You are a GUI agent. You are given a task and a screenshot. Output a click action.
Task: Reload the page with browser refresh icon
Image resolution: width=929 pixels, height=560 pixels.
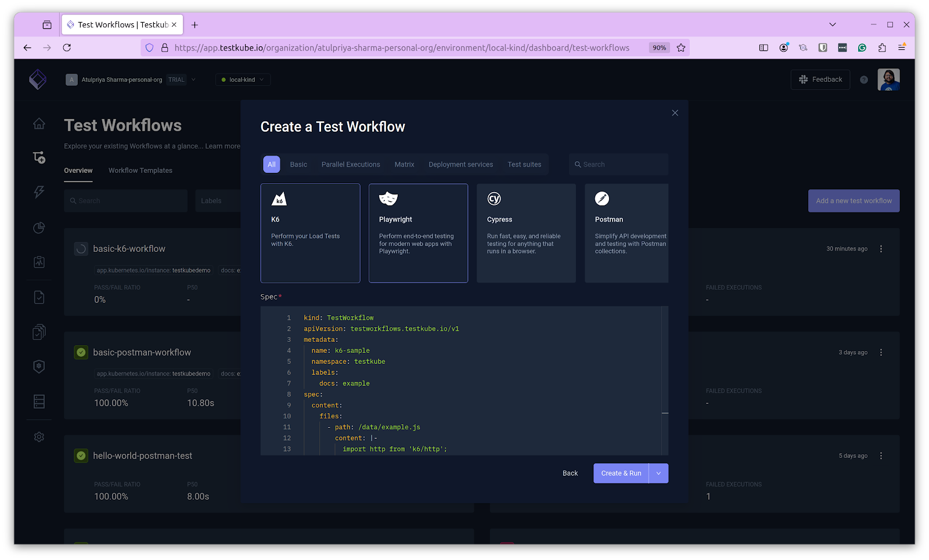pyautogui.click(x=67, y=48)
